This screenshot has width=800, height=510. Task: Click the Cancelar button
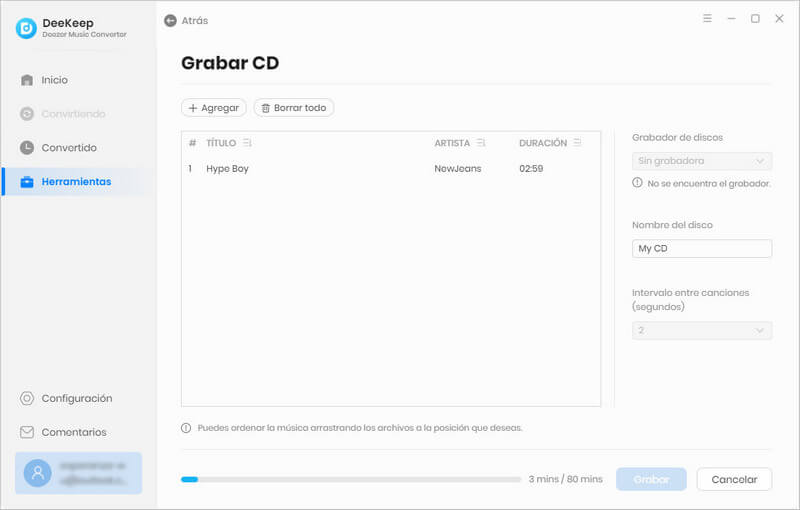coord(734,479)
